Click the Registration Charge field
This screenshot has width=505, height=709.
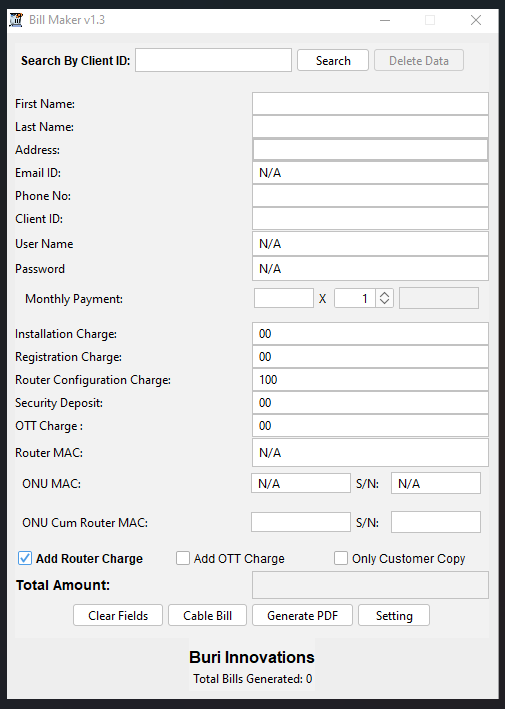(x=370, y=357)
